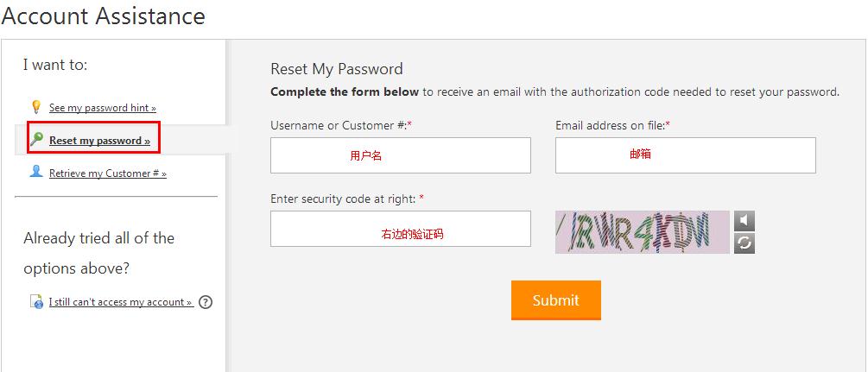Click the Account Assistance page heading
Image resolution: width=868 pixels, height=372 pixels.
click(103, 16)
